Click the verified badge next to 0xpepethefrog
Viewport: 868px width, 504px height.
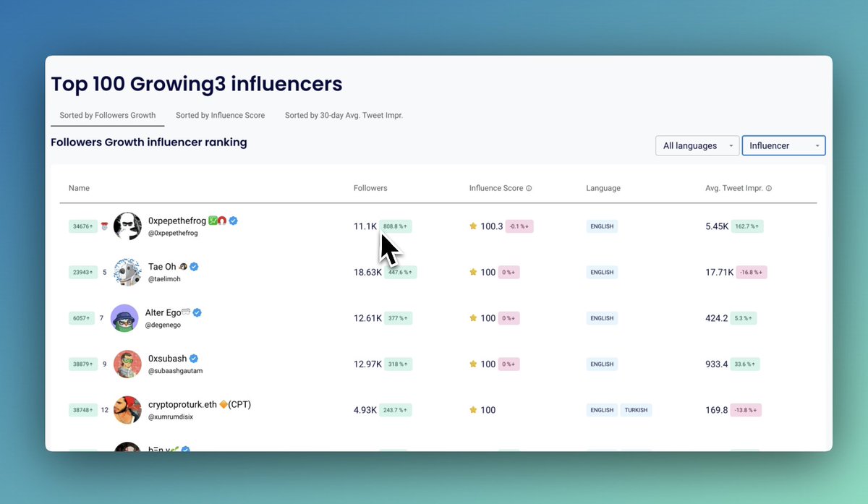pyautogui.click(x=234, y=221)
